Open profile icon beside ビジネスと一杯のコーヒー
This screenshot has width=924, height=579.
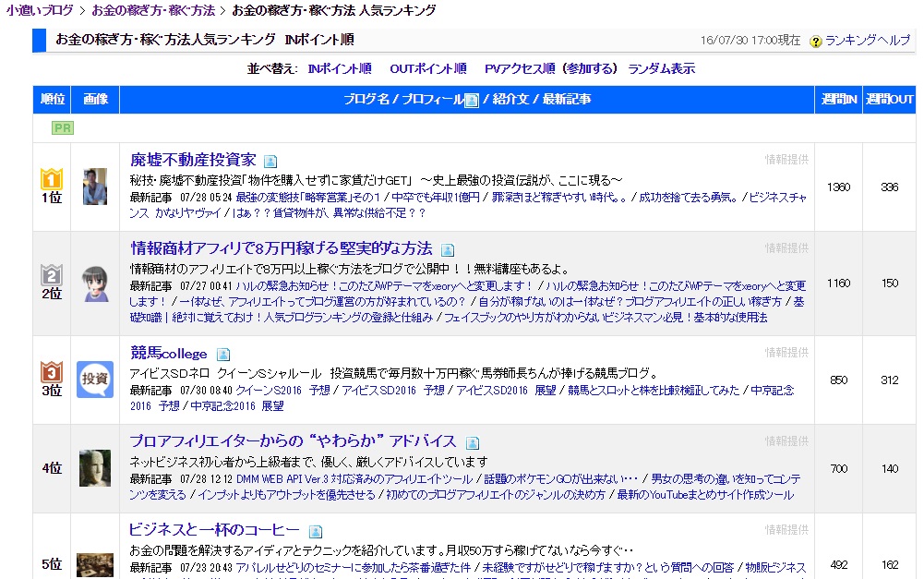tap(317, 530)
